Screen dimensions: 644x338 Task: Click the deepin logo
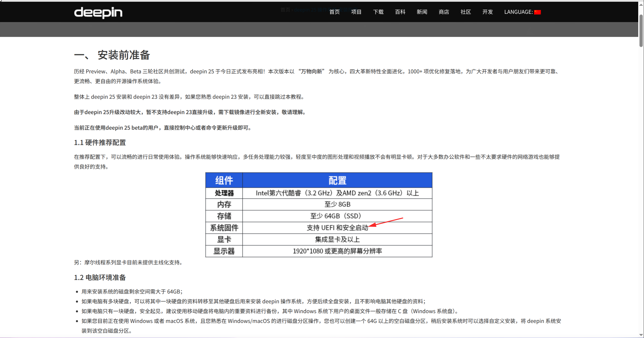pyautogui.click(x=98, y=12)
